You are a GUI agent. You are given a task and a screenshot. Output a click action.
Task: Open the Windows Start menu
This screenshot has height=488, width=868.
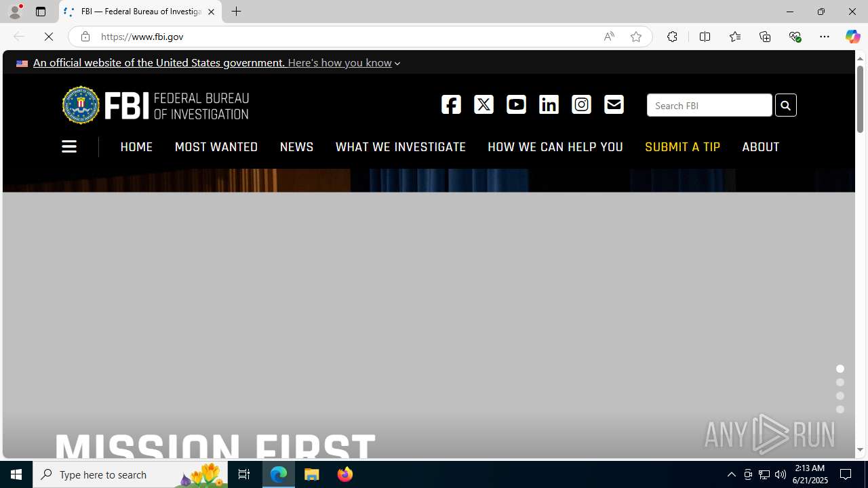pyautogui.click(x=16, y=474)
